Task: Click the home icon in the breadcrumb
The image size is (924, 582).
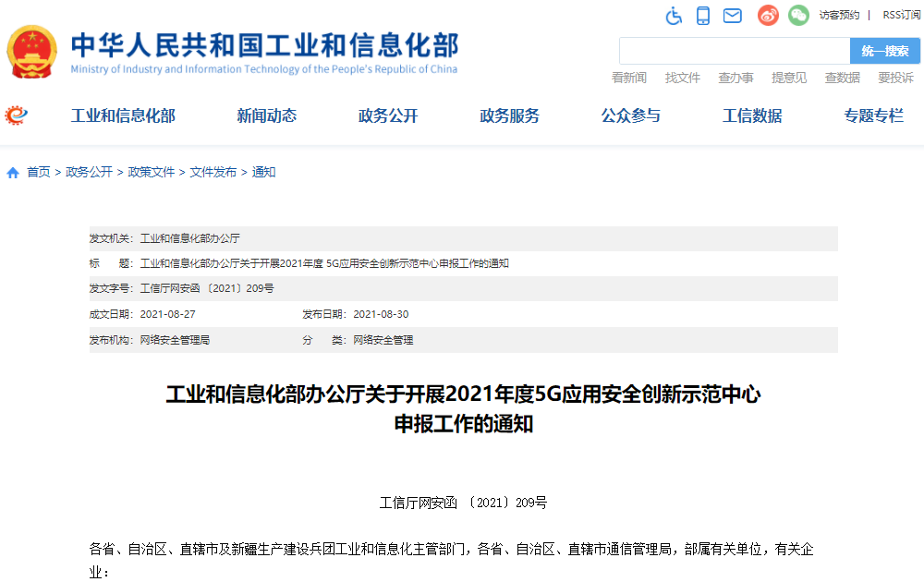Action: 12,171
